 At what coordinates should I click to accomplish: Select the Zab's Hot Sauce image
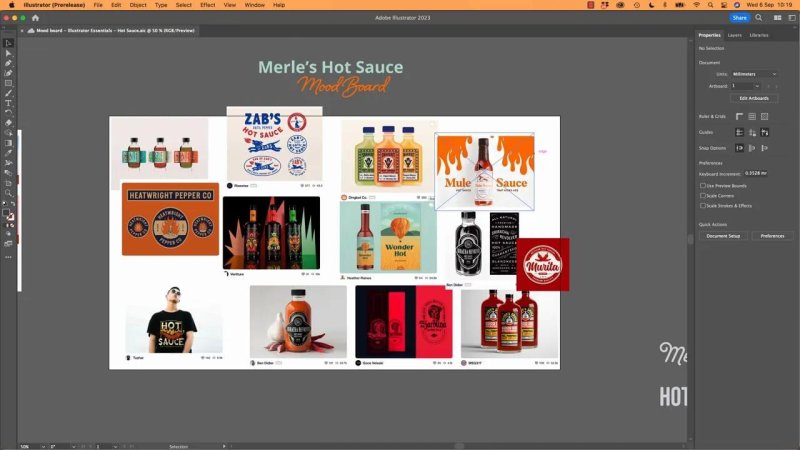point(274,144)
